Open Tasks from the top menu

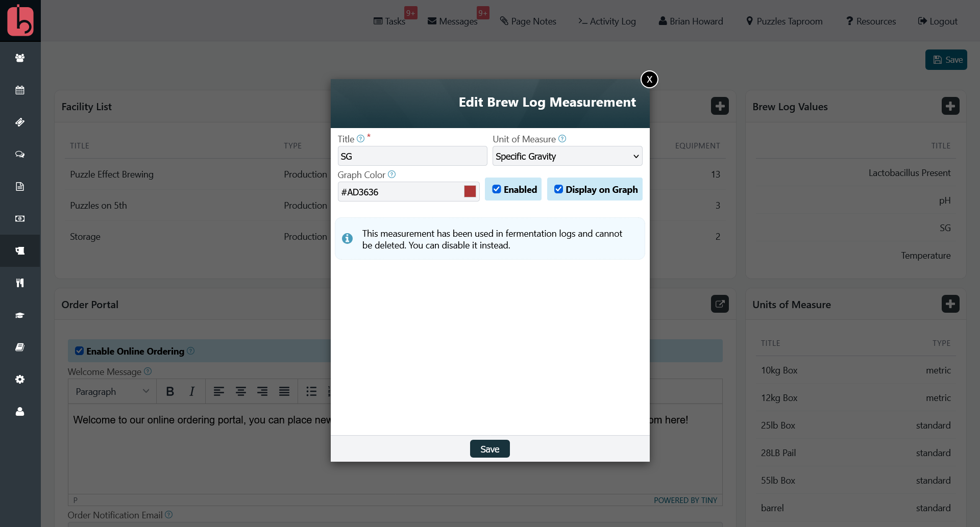click(x=389, y=21)
